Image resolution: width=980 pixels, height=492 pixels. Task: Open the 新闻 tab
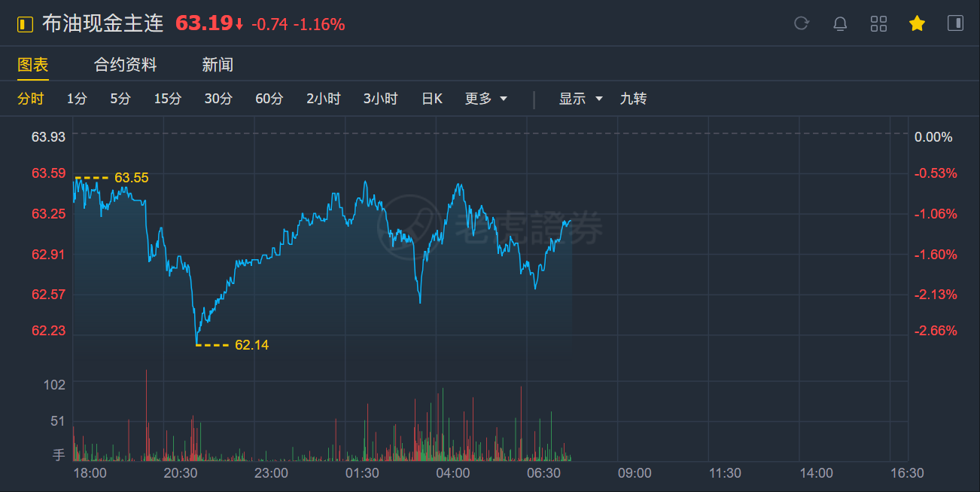(218, 65)
